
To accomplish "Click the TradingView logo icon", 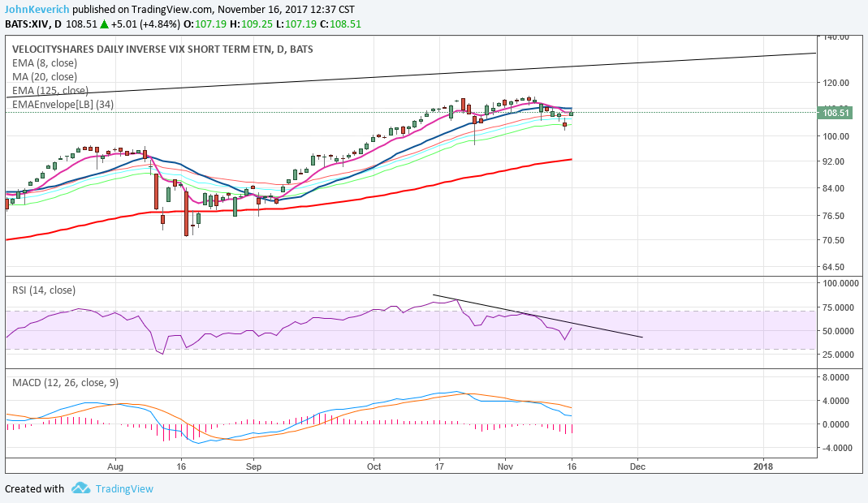I will 81,488.
